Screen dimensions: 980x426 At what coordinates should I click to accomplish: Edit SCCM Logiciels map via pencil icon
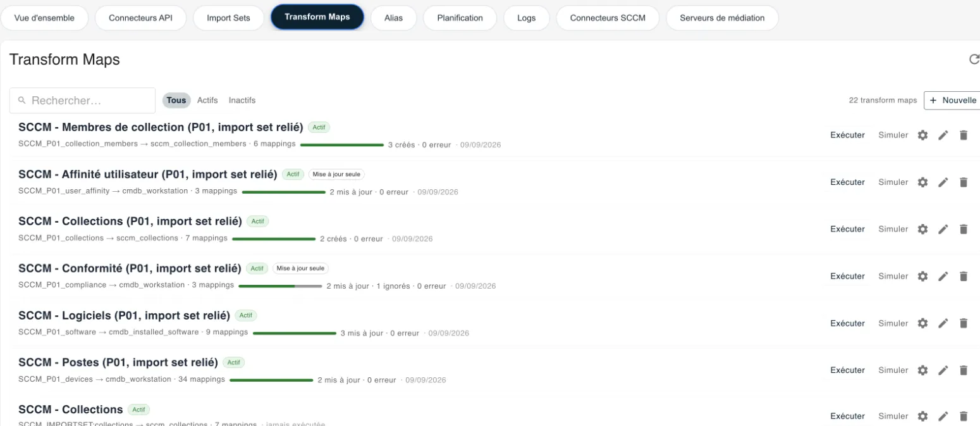943,323
